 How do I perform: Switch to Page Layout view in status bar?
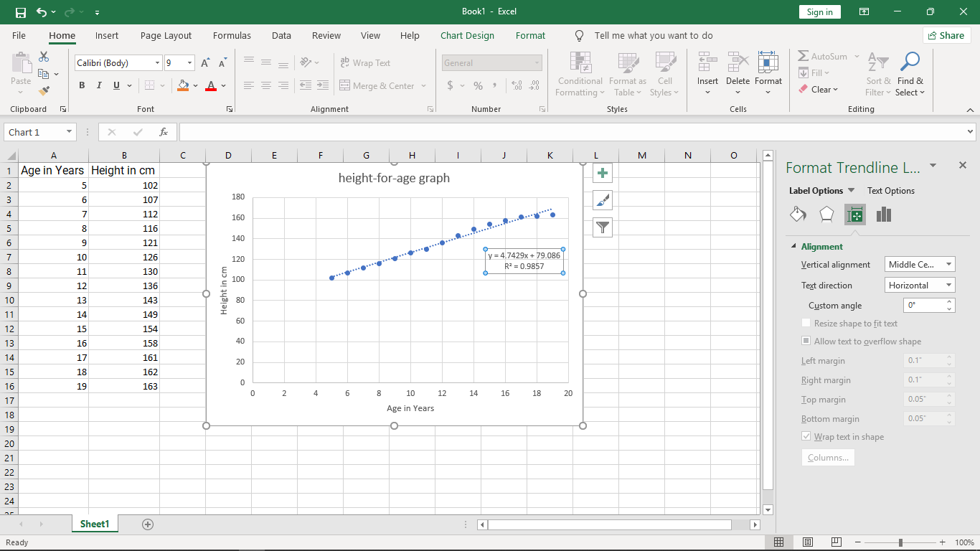click(x=808, y=542)
